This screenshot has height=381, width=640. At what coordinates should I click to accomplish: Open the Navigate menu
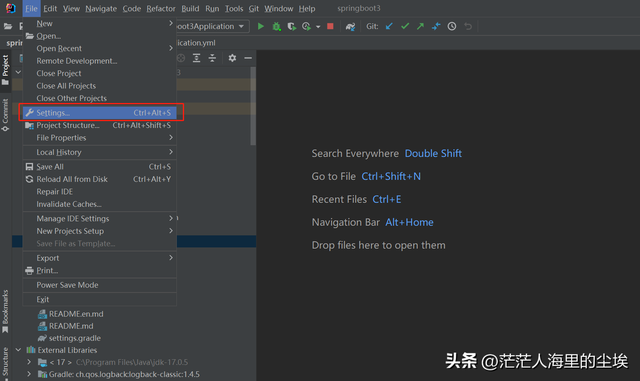tap(101, 9)
